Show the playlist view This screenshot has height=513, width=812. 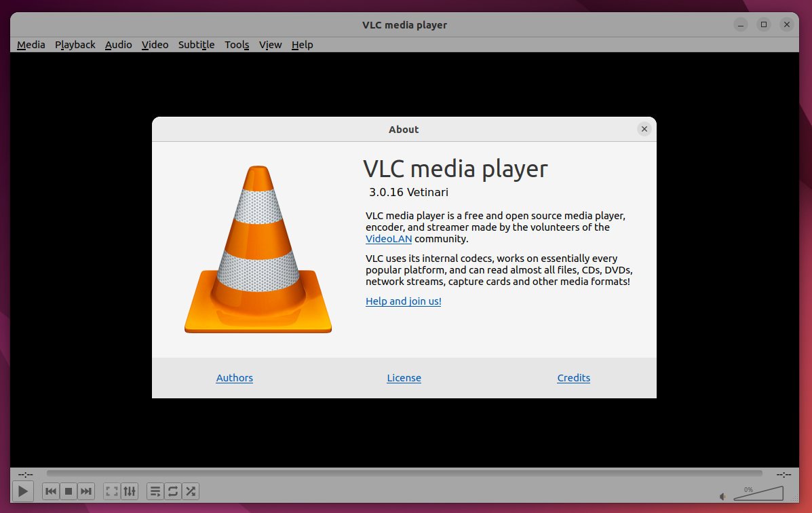pos(155,491)
